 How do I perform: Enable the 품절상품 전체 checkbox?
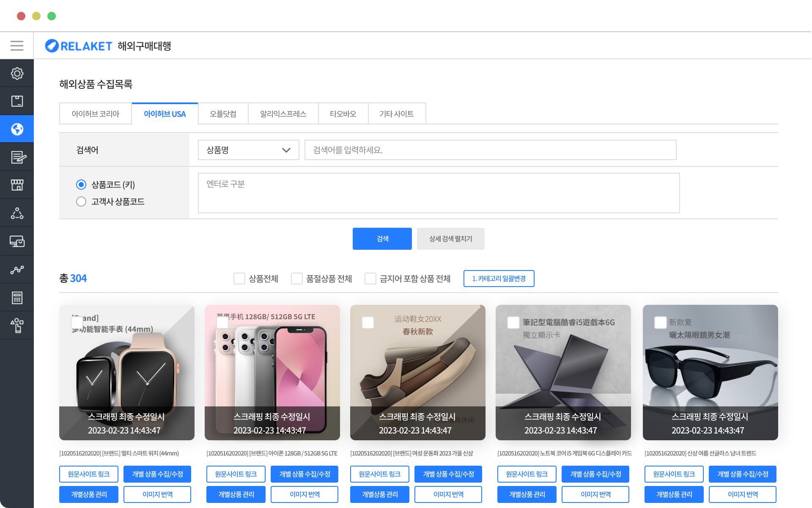[296, 279]
